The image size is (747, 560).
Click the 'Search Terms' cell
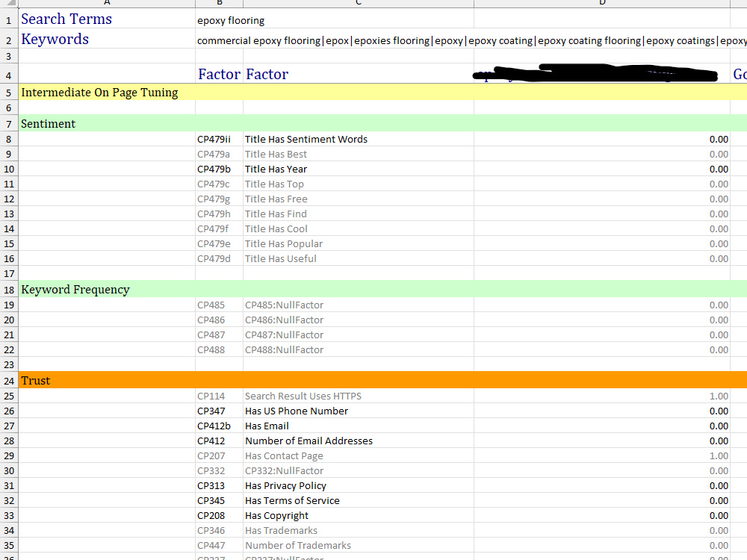click(107, 19)
